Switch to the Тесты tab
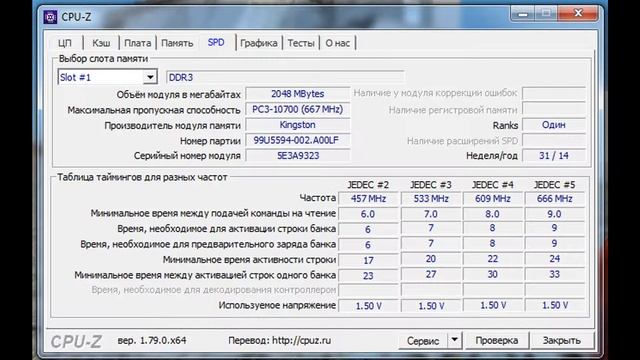 point(301,43)
